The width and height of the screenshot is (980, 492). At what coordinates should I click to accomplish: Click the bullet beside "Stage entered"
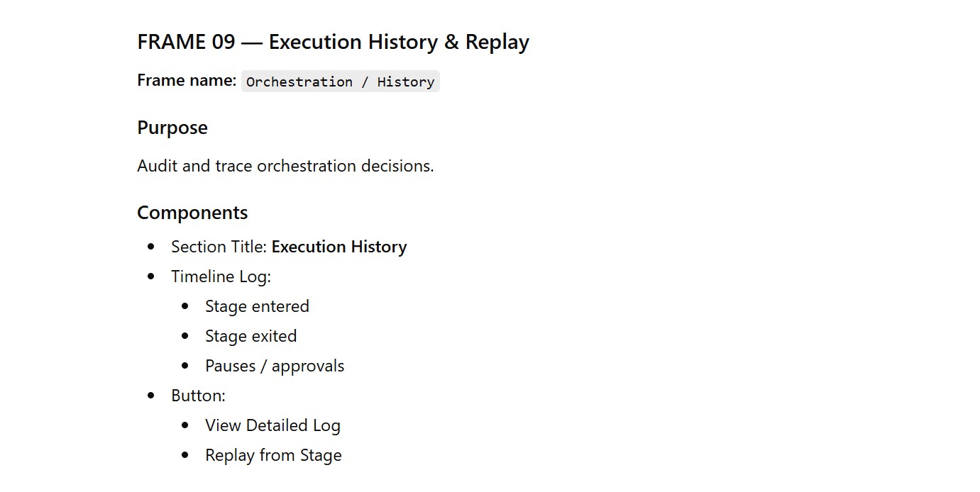[185, 306]
